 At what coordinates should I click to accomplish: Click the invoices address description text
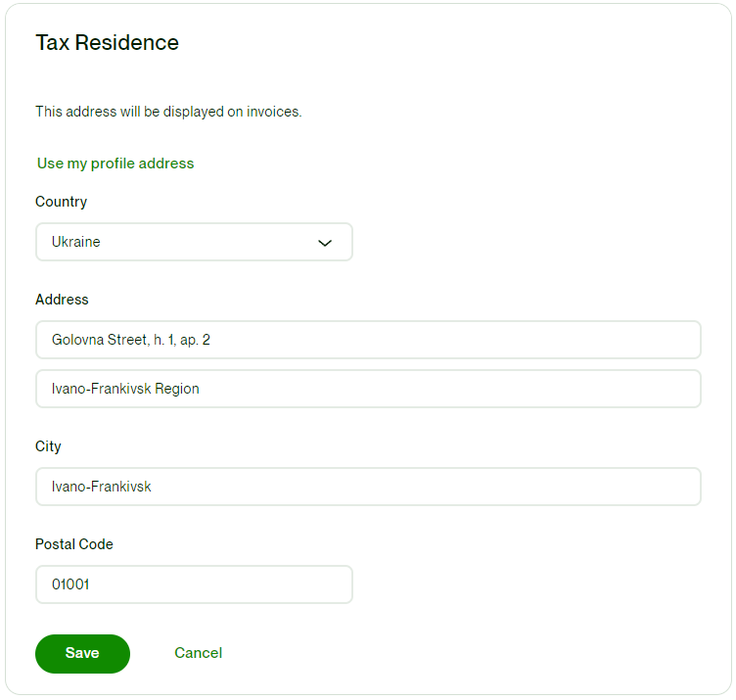(x=168, y=112)
